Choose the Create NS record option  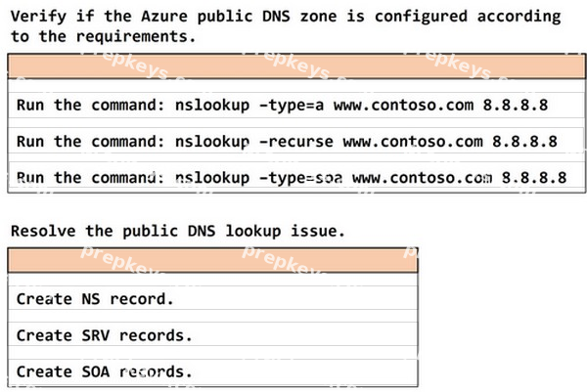212,299
